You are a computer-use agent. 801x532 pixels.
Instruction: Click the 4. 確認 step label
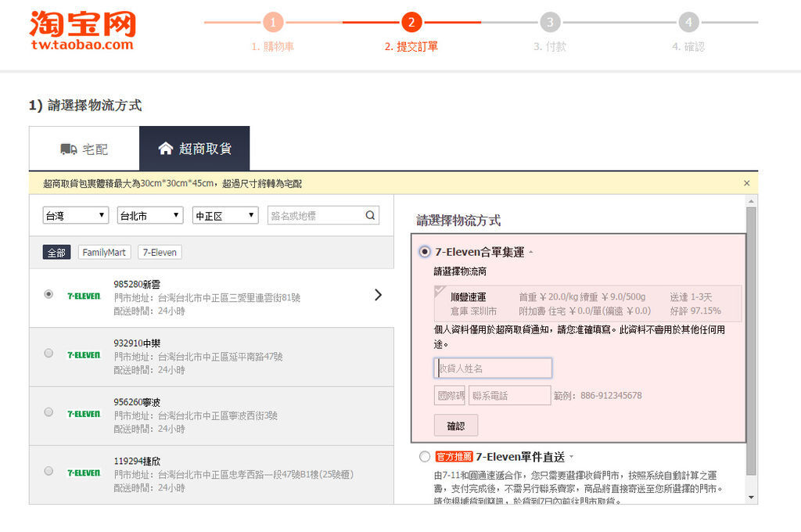pos(688,46)
